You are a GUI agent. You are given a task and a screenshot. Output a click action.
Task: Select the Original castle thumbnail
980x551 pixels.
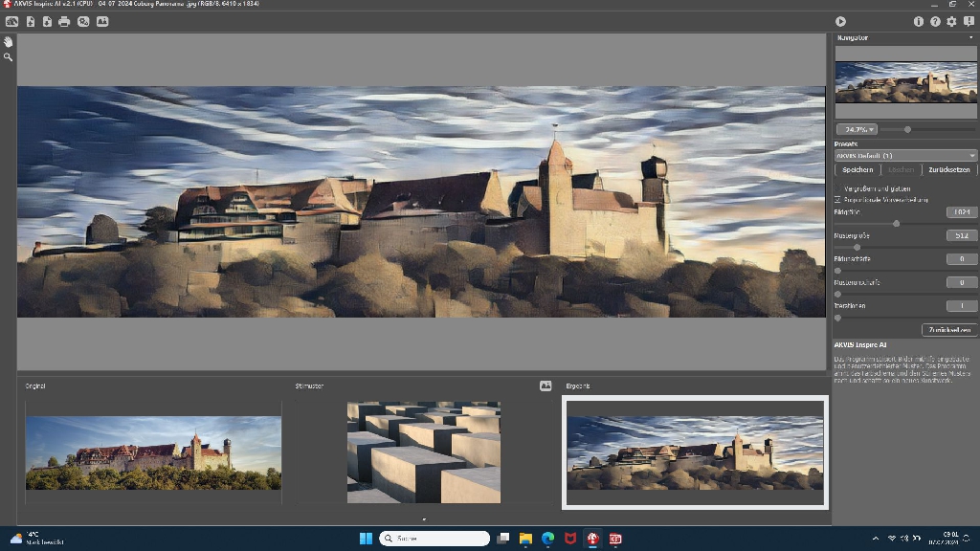coord(153,452)
